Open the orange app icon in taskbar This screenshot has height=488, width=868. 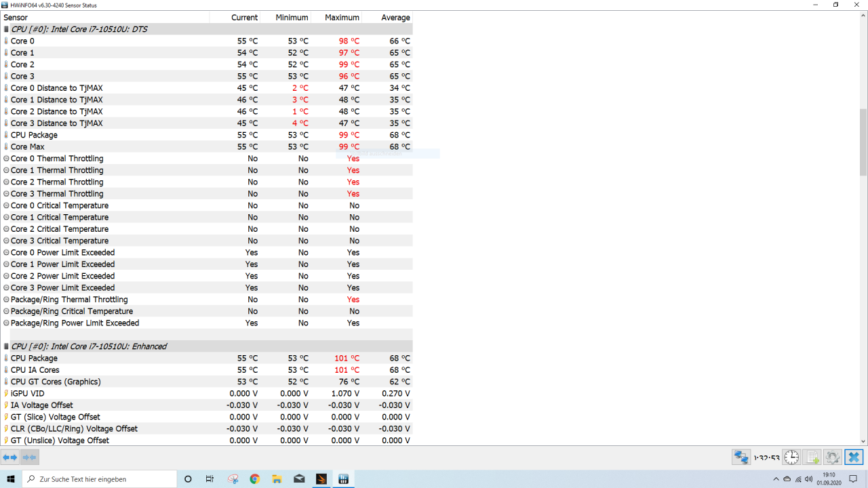click(321, 479)
